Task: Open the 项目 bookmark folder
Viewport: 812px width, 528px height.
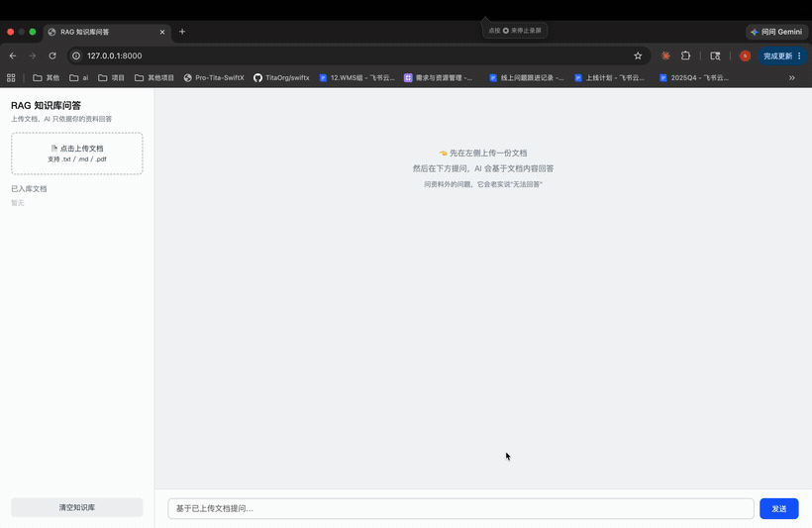Action: click(111, 77)
